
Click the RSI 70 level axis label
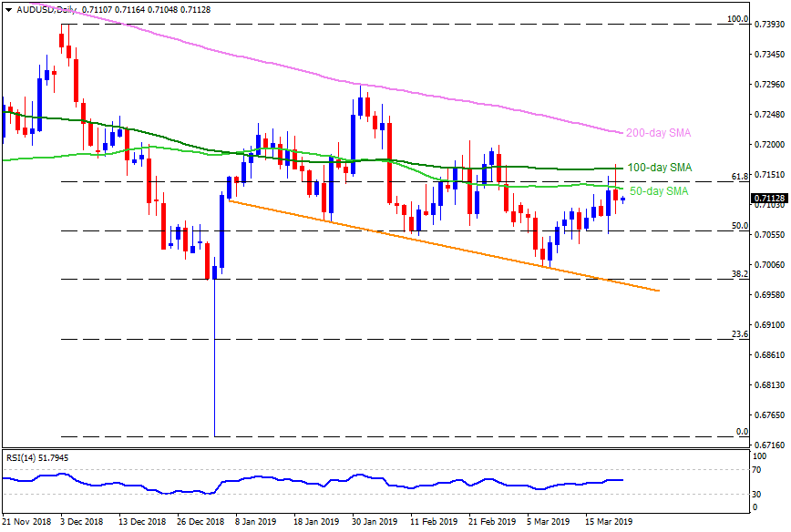click(x=758, y=470)
